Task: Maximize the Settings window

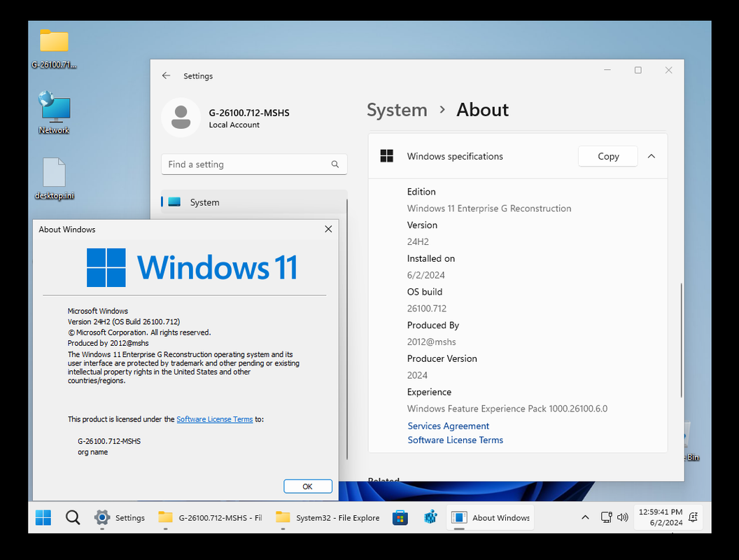Action: point(638,70)
